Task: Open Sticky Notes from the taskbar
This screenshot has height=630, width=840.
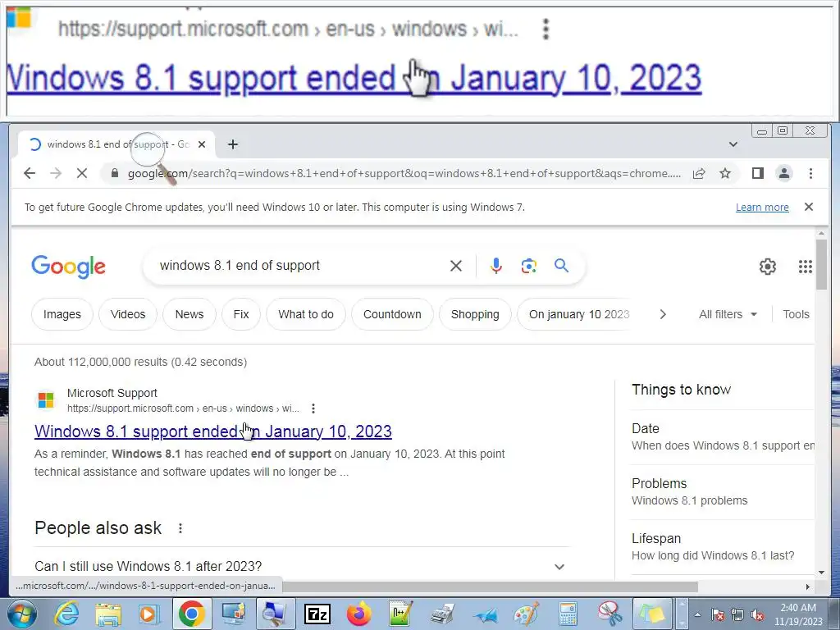Action: pyautogui.click(x=652, y=614)
